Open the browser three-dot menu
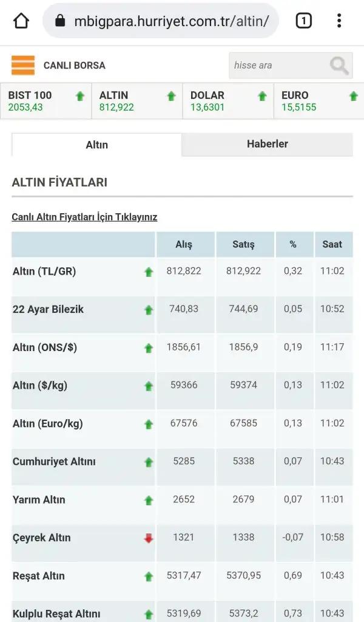This screenshot has width=364, height=622. (339, 21)
